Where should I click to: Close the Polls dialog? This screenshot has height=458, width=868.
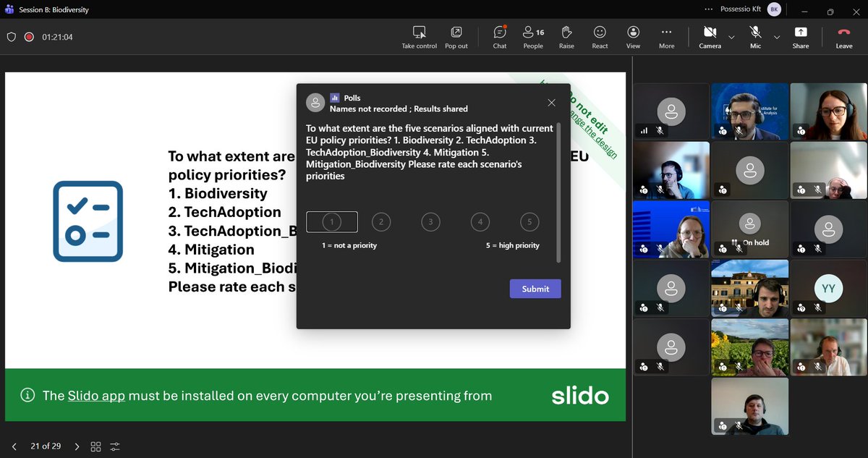(x=552, y=103)
